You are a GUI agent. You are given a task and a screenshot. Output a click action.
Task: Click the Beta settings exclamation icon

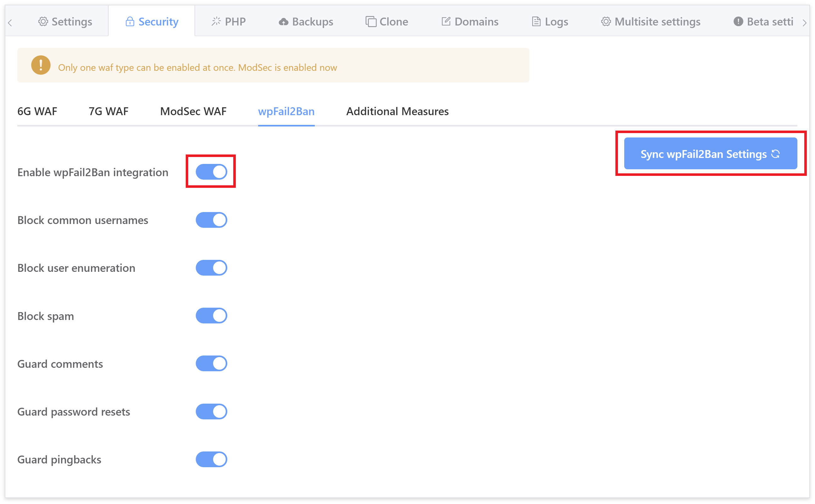click(x=738, y=22)
